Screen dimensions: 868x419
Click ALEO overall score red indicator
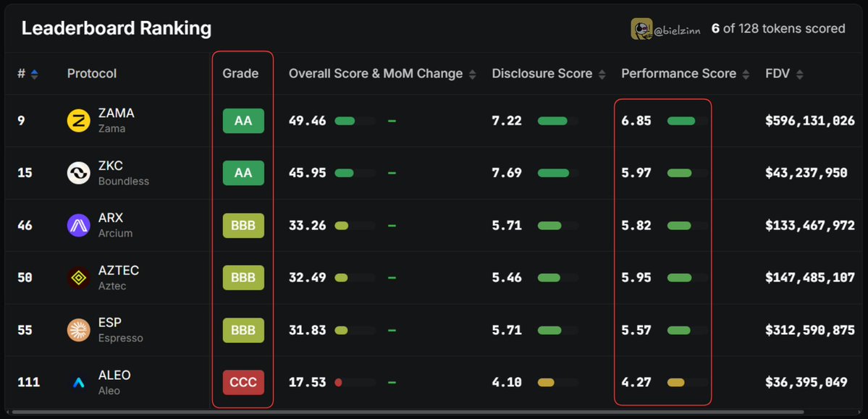[x=338, y=383]
